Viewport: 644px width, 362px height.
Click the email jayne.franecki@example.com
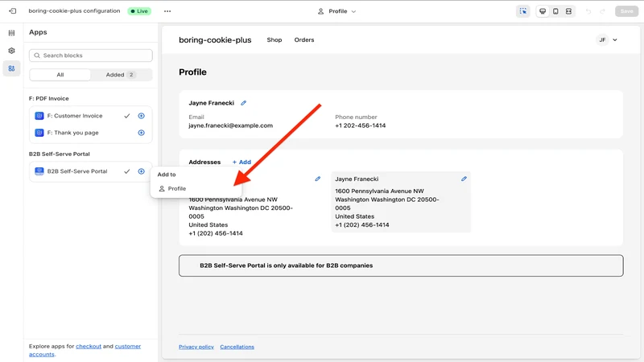click(230, 125)
